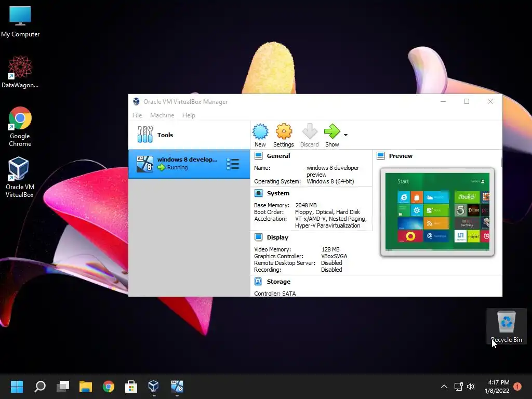The width and height of the screenshot is (532, 399).
Task: Click the Preview header label
Action: [x=401, y=156]
